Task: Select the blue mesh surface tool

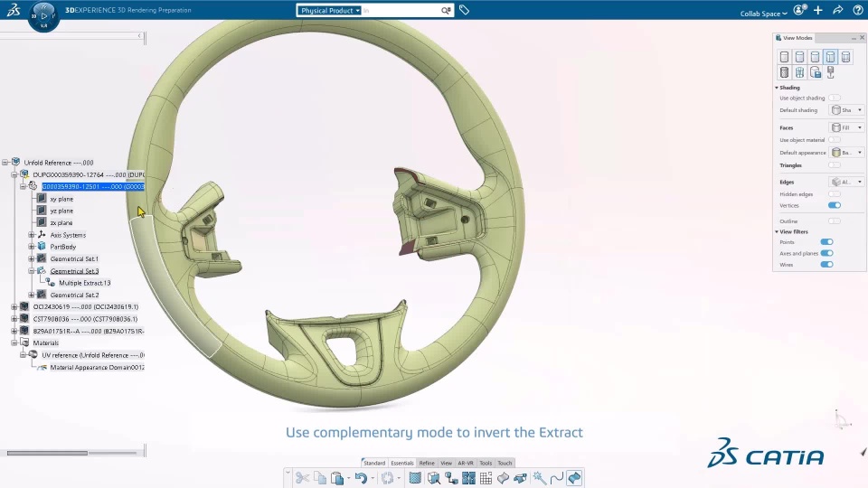Action: pyautogui.click(x=415, y=477)
